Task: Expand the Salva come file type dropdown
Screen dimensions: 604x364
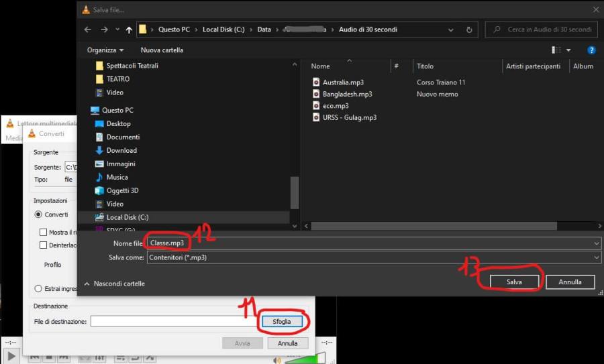Action: point(596,257)
